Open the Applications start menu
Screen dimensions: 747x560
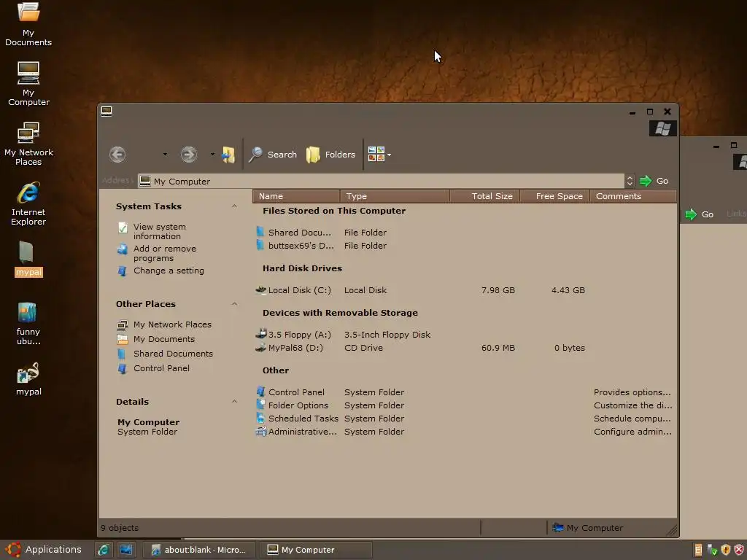pyautogui.click(x=44, y=550)
